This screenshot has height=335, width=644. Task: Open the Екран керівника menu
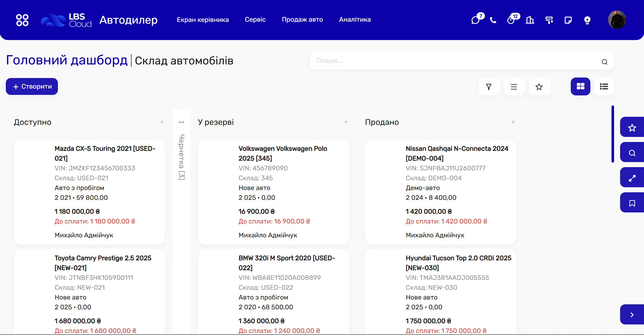203,20
